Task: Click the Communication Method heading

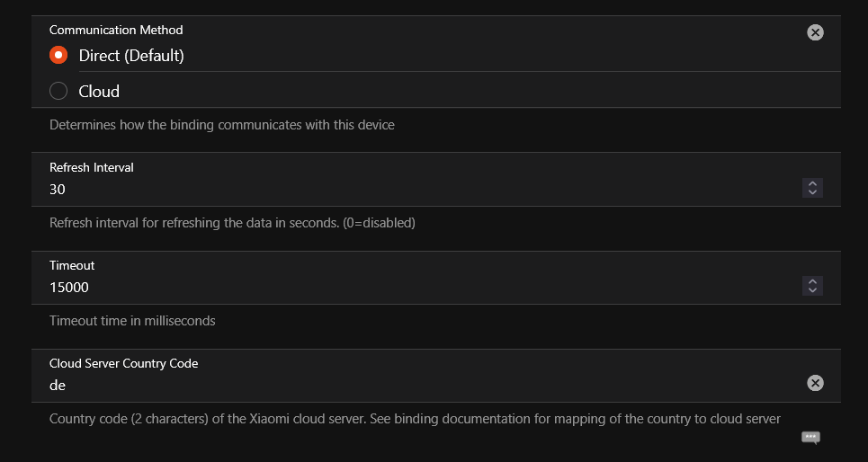Action: click(116, 30)
